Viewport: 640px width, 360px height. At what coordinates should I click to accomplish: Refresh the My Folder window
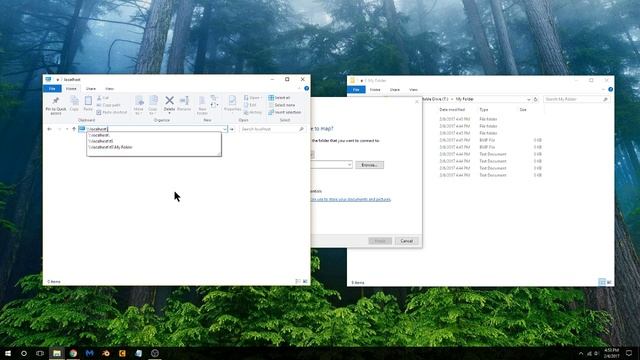coord(536,99)
